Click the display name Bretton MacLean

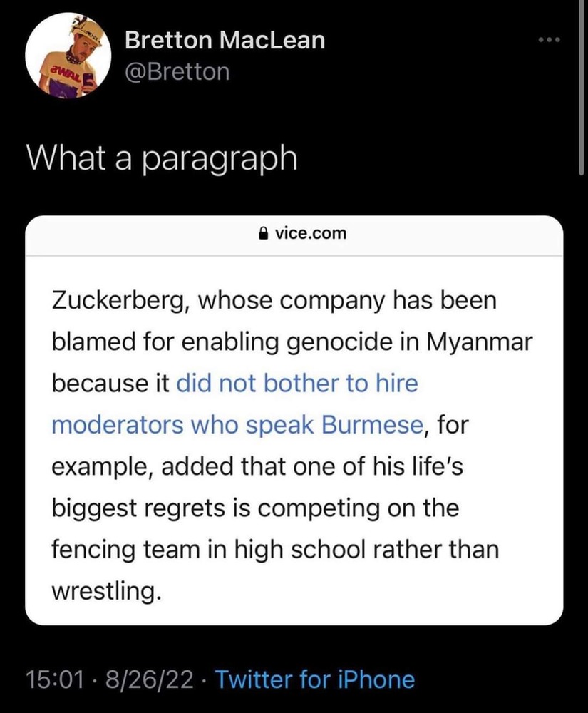tap(225, 41)
